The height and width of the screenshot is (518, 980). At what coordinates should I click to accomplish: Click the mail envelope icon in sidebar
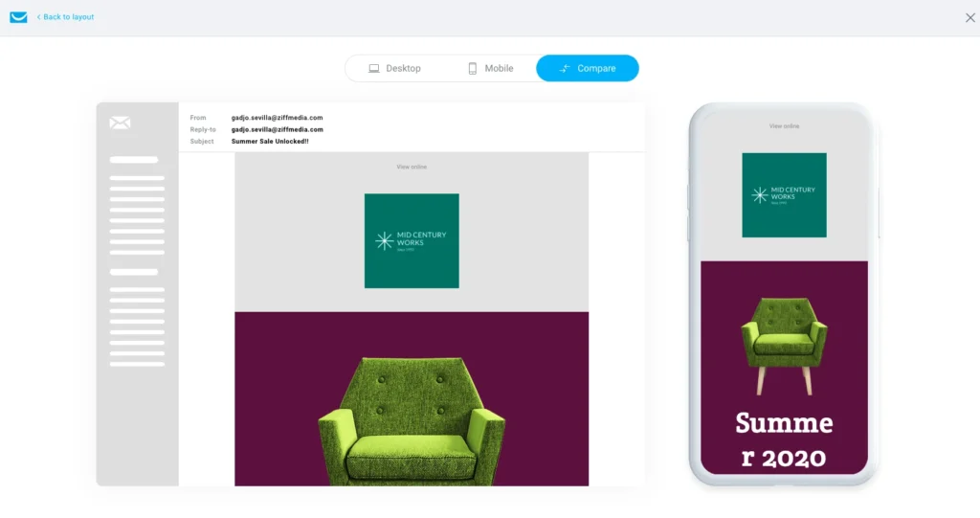(x=120, y=123)
